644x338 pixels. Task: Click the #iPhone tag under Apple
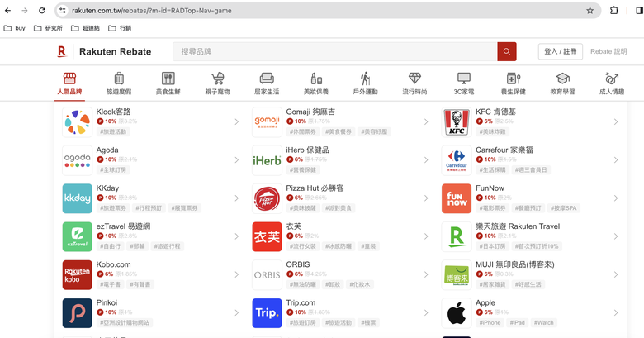pyautogui.click(x=490, y=323)
